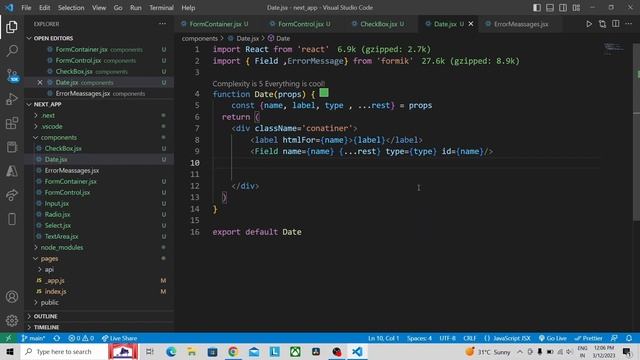Click the Split Editor Right icon
Image resolution: width=640 pixels, height=360 pixels.
coord(616,24)
